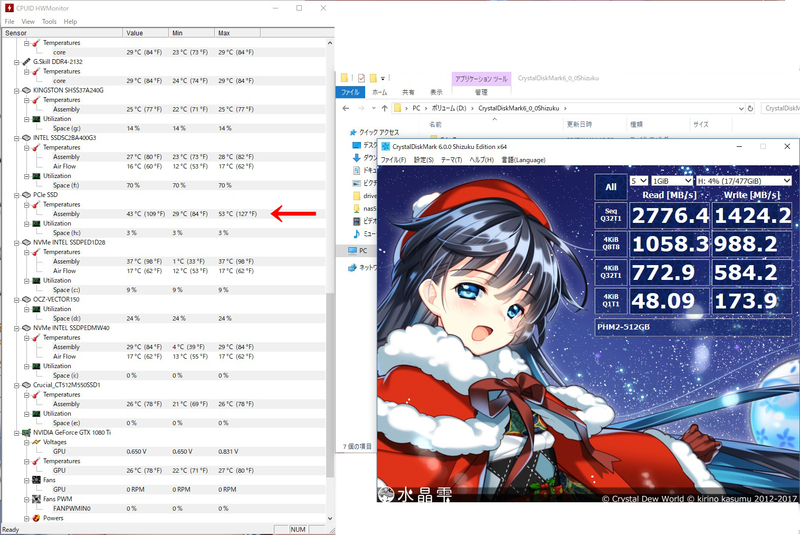Start the 4KiB Q32T1 test
Screen dimensions: 800x535
(611, 272)
